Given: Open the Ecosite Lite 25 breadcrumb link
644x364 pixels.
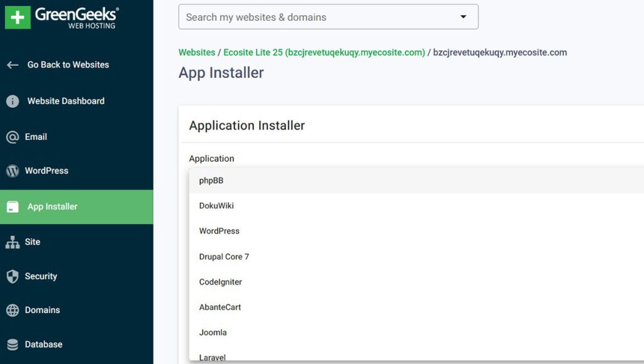Looking at the screenshot, I should (x=324, y=53).
